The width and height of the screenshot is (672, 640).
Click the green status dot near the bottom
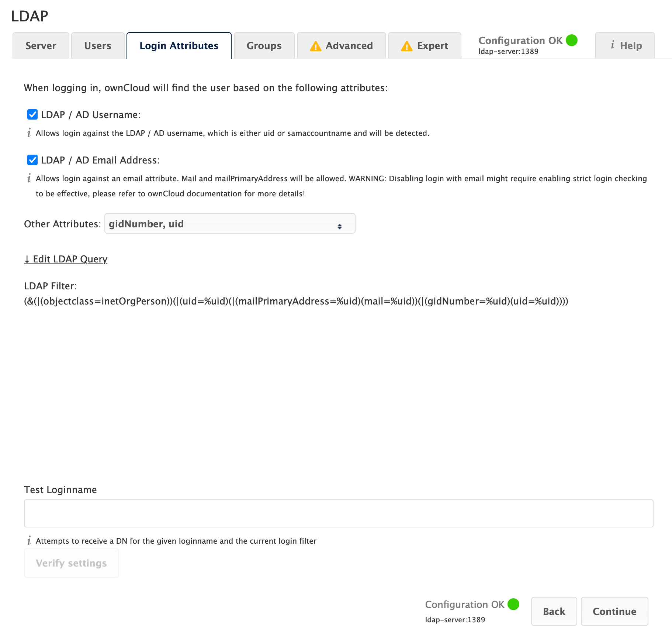tap(513, 604)
